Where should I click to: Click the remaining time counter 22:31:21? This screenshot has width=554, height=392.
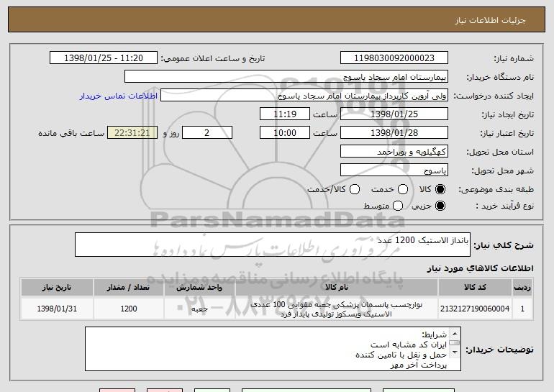click(x=132, y=133)
